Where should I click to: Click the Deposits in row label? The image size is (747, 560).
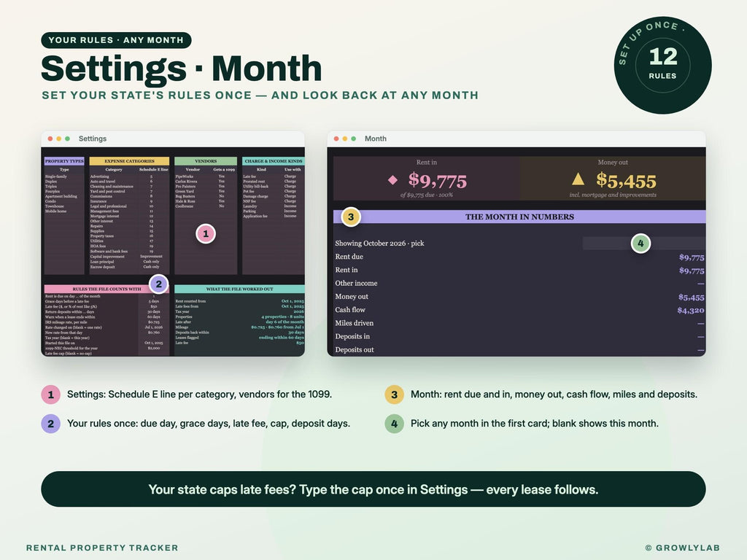[352, 337]
